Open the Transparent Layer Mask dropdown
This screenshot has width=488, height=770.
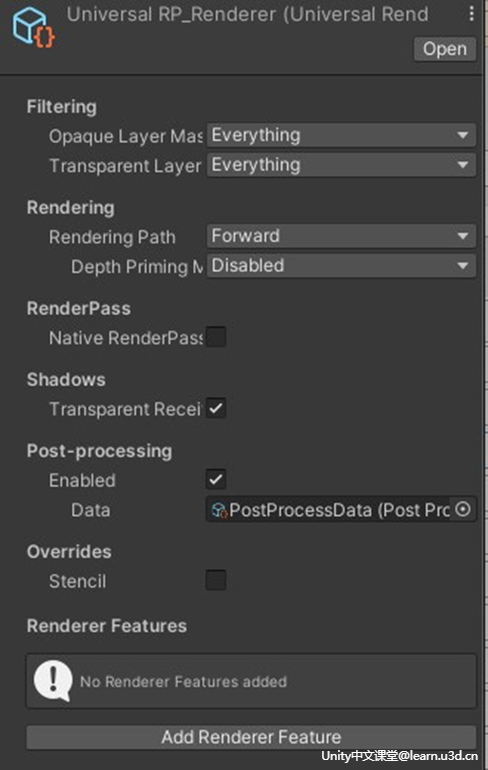click(x=341, y=165)
